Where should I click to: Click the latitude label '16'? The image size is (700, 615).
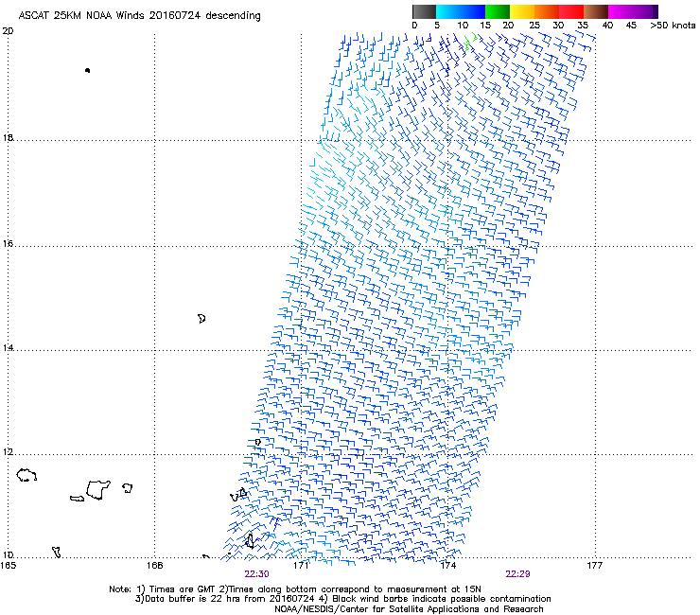[x=8, y=243]
